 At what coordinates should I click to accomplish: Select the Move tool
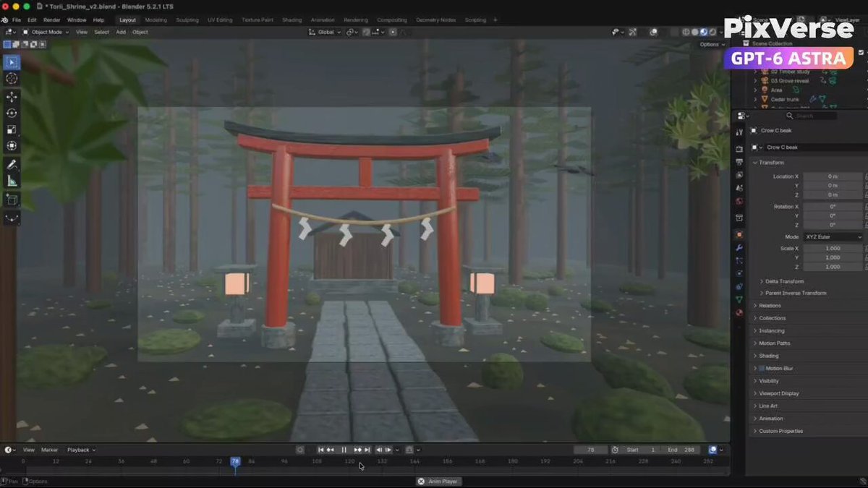[12, 96]
